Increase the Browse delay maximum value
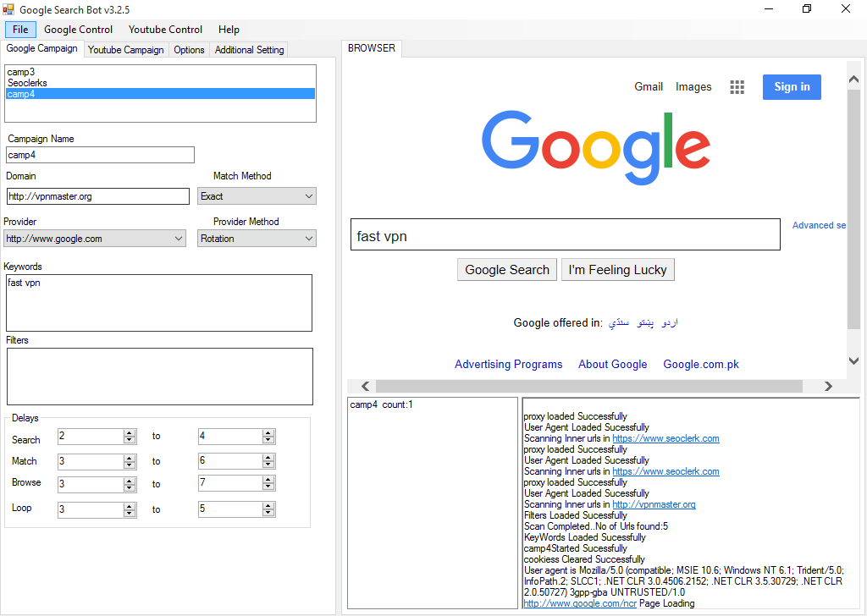 268,480
